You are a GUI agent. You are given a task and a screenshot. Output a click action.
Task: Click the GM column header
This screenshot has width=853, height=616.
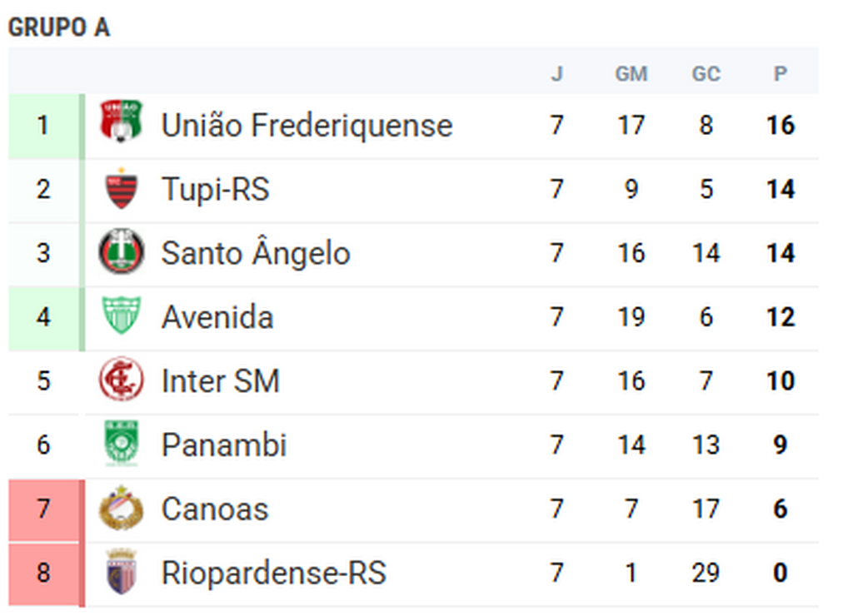pos(631,74)
